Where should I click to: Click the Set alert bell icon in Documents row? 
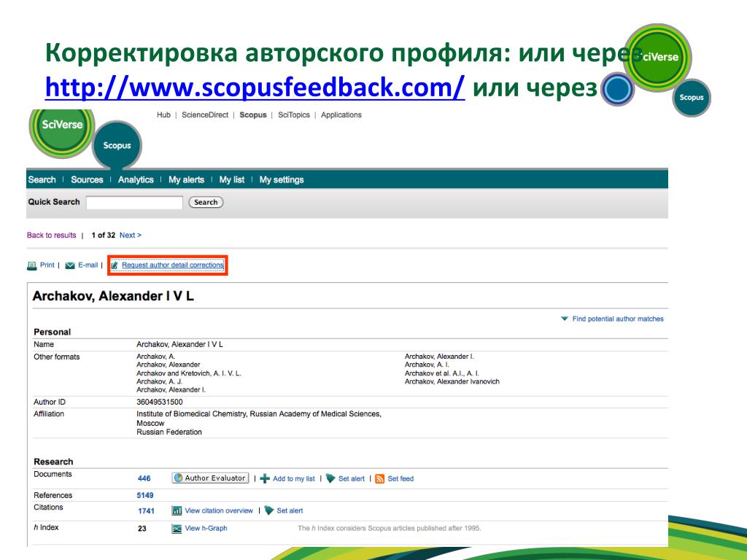click(330, 478)
